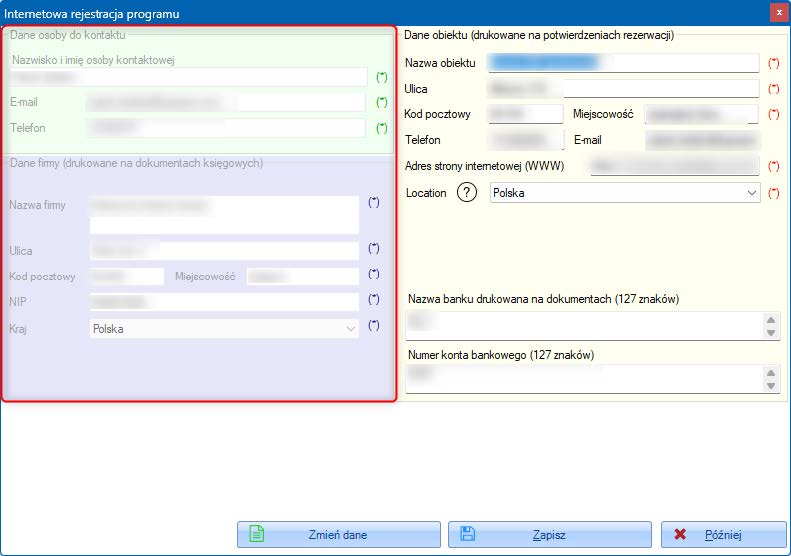Click the contact Telefon field
The image size is (791, 556).
(x=226, y=128)
